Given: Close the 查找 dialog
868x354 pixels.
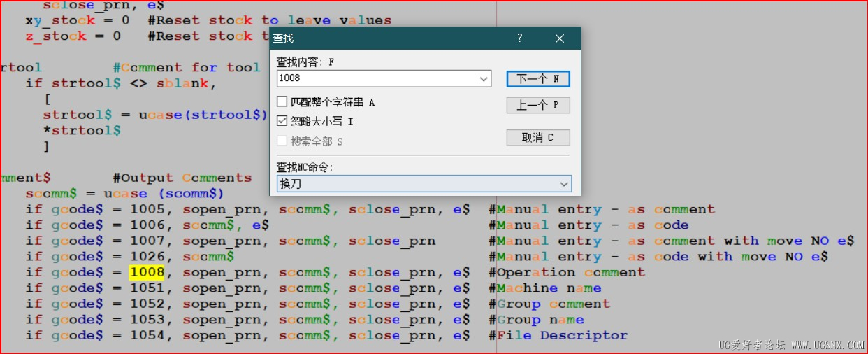Looking at the screenshot, I should (559, 38).
